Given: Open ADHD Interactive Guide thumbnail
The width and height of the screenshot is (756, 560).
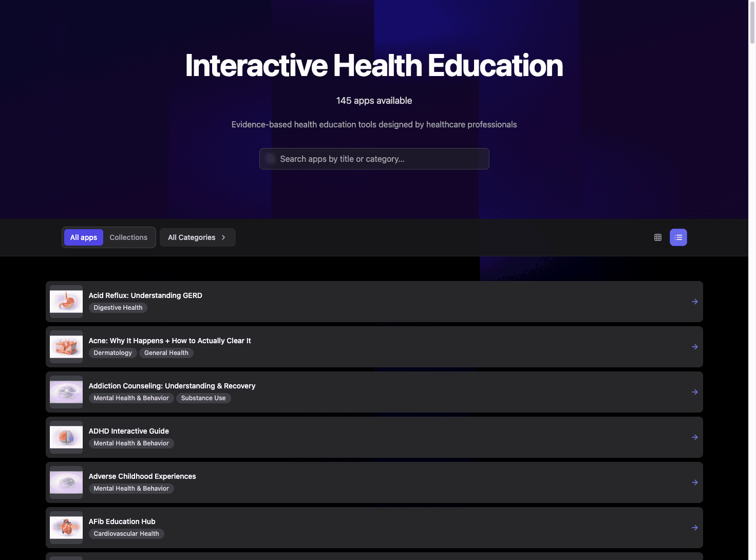Looking at the screenshot, I should (66, 437).
